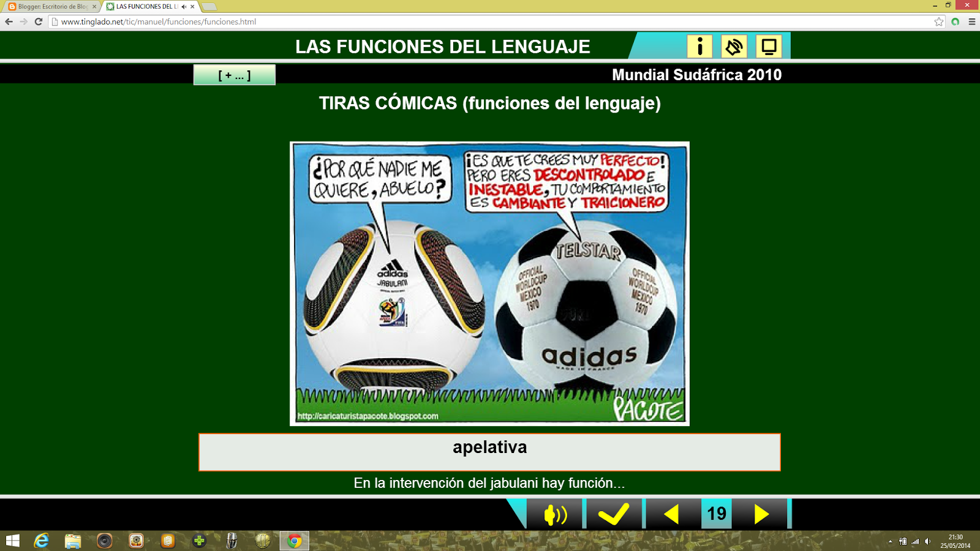This screenshot has width=980, height=551.
Task: Check the answer with the checkmark button
Action: [x=614, y=514]
